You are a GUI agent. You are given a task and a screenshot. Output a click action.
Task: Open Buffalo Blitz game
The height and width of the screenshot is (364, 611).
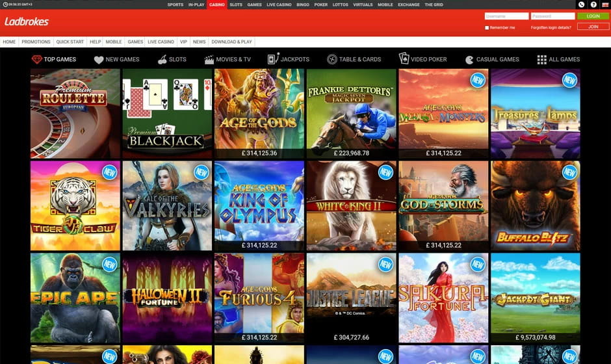tap(536, 206)
